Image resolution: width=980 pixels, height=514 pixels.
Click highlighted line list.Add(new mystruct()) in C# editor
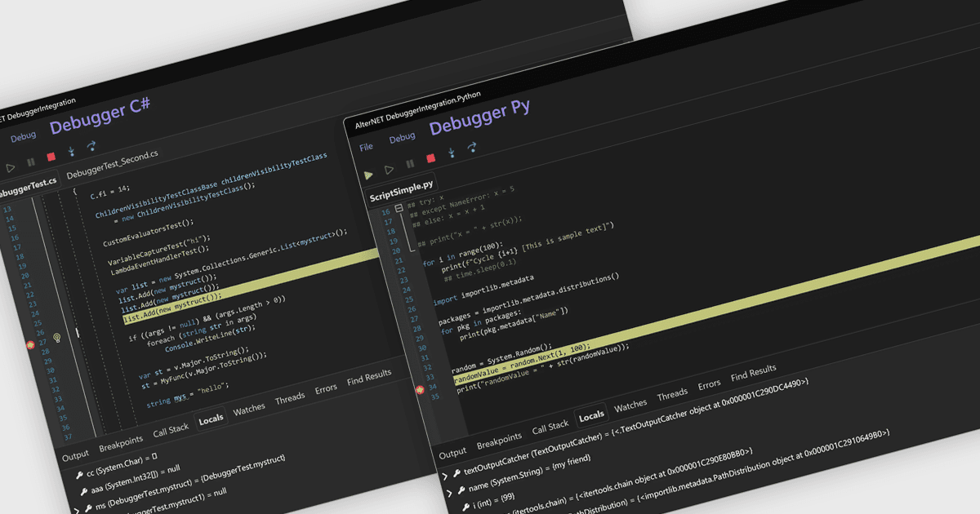[x=172, y=308]
